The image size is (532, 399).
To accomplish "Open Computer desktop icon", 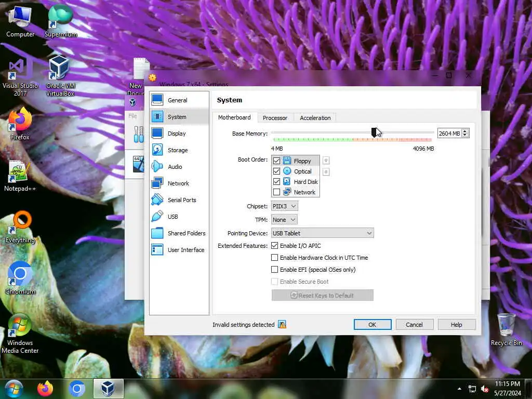I will pos(20,22).
